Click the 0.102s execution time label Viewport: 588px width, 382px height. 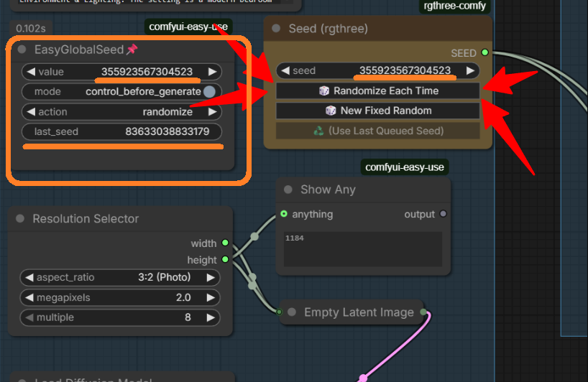click(31, 29)
